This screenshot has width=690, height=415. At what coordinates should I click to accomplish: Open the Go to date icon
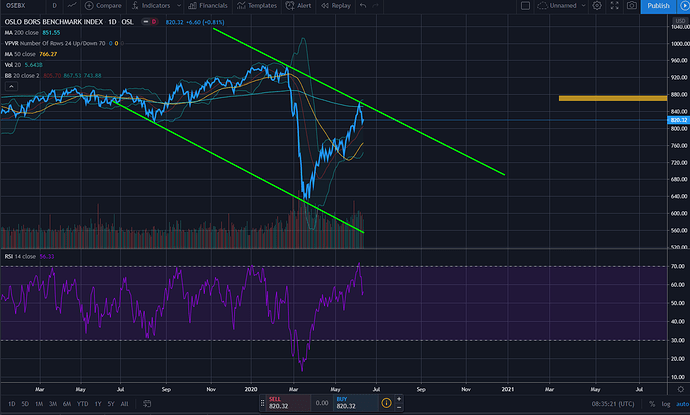click(x=147, y=404)
